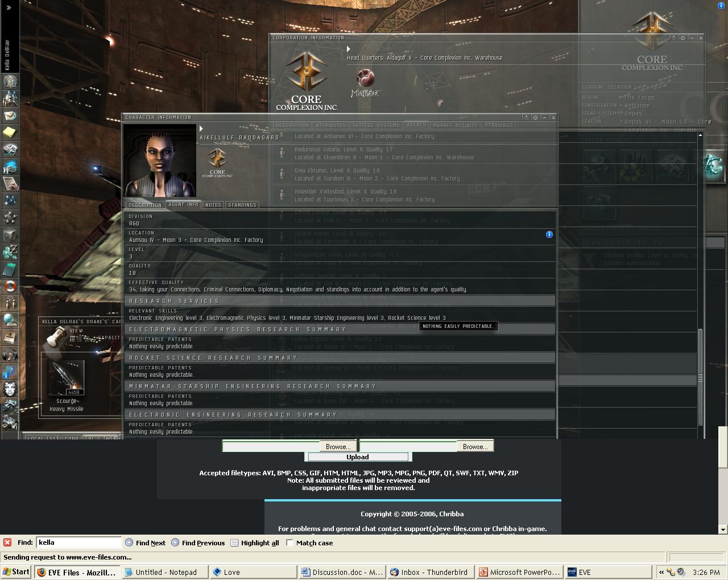Open the Antianen constellation link

(x=637, y=106)
